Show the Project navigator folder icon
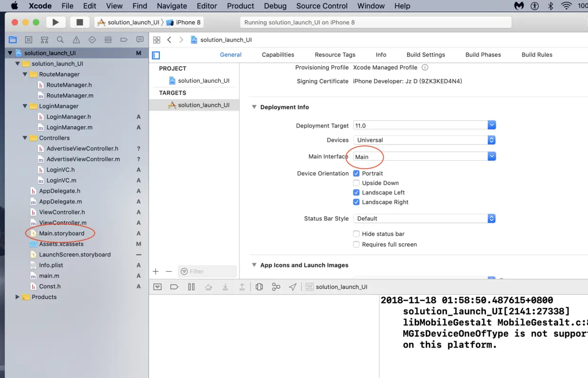Viewport: 588px width, 378px height. click(x=13, y=40)
